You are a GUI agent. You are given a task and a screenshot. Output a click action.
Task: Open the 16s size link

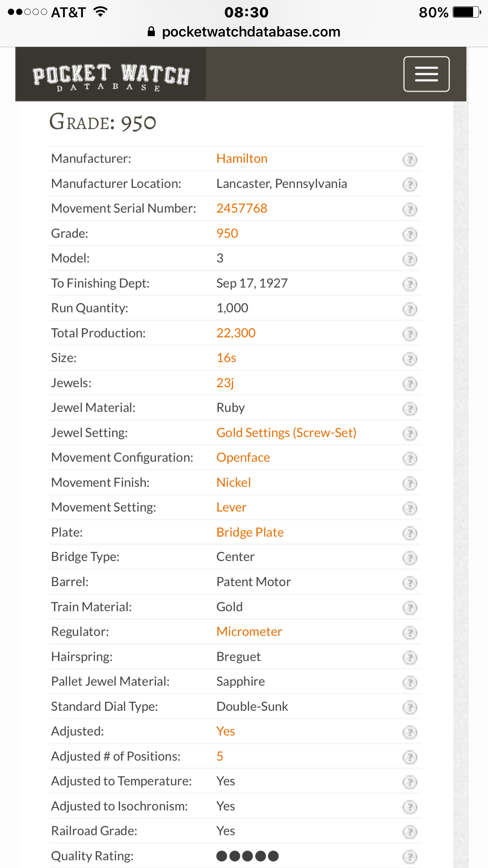[x=226, y=358]
